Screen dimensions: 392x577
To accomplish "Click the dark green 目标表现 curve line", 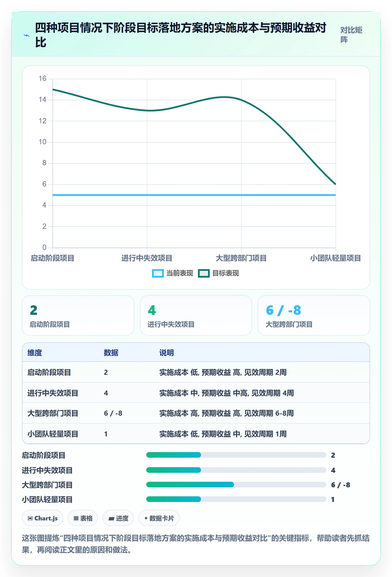I will [147, 110].
